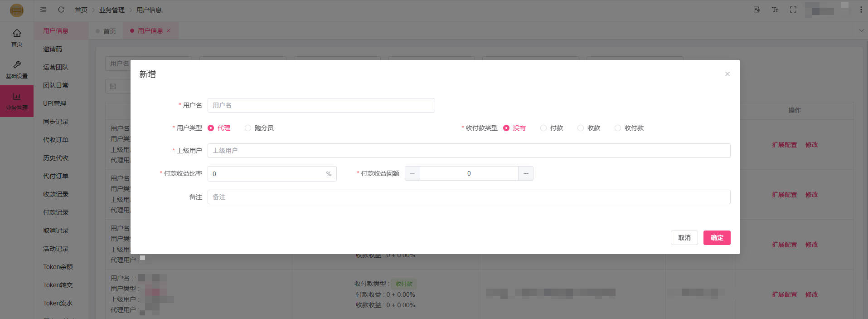Open the 上级用户 selection field

click(469, 151)
